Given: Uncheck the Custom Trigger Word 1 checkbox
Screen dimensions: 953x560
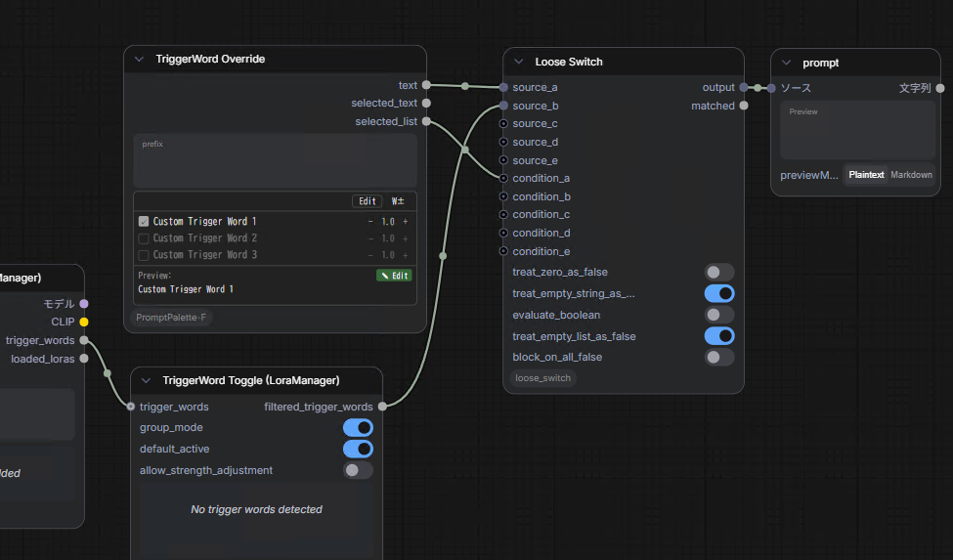Looking at the screenshot, I should pyautogui.click(x=144, y=222).
